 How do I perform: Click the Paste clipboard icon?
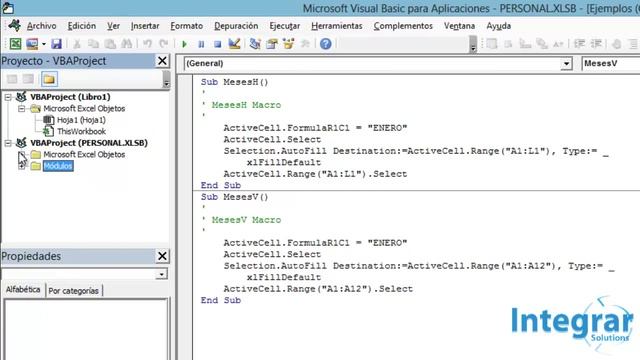click(x=110, y=44)
